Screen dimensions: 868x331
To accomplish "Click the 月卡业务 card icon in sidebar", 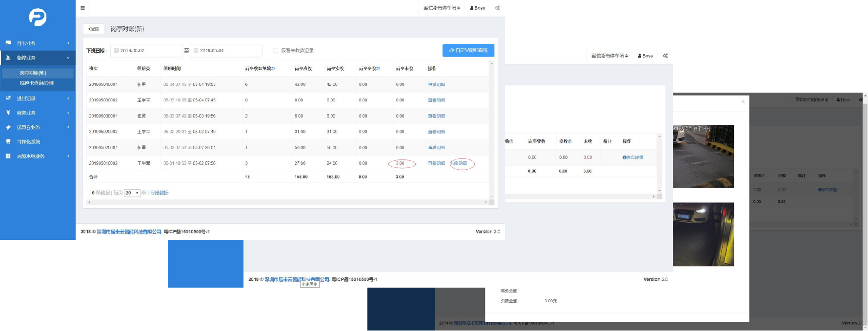I will click(8, 43).
